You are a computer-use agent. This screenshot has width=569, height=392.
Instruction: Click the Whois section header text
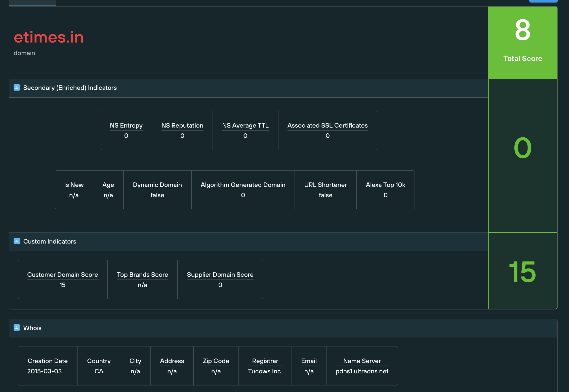(x=32, y=328)
